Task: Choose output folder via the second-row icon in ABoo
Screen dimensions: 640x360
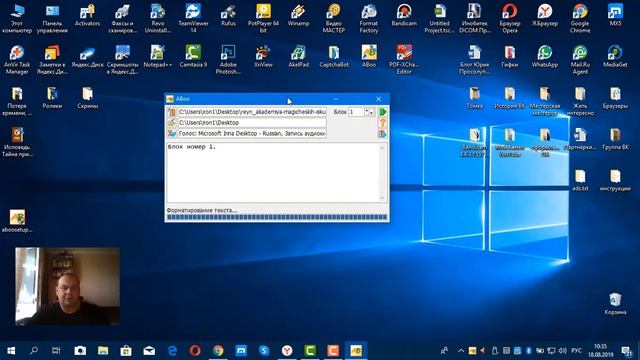Action: [x=172, y=122]
